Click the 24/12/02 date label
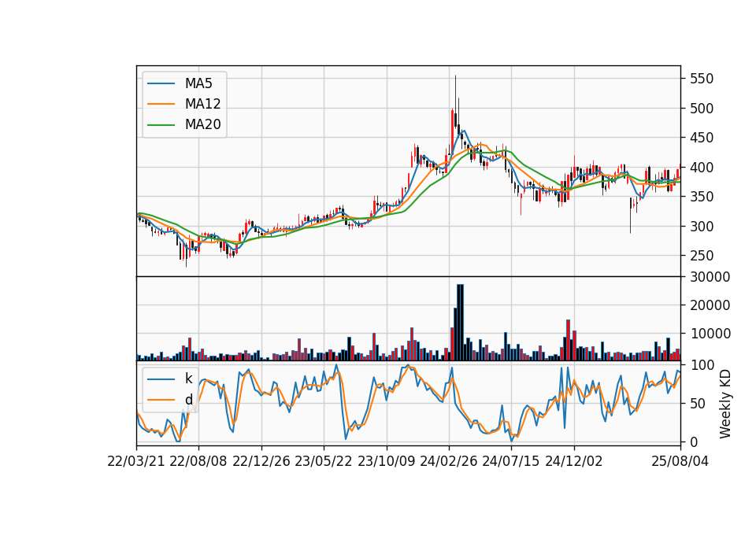756x543 pixels. pos(574,461)
